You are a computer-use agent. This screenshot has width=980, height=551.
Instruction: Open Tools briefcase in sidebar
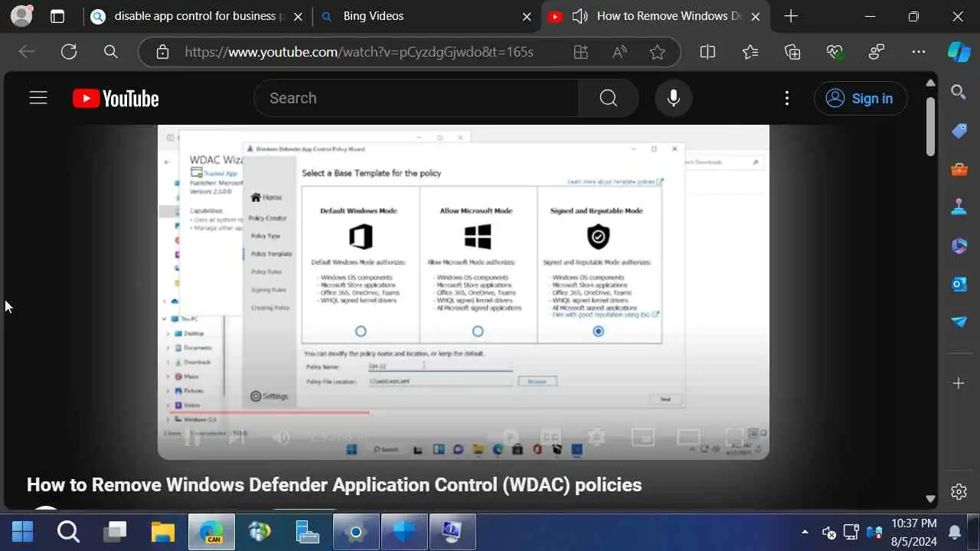pos(959,169)
